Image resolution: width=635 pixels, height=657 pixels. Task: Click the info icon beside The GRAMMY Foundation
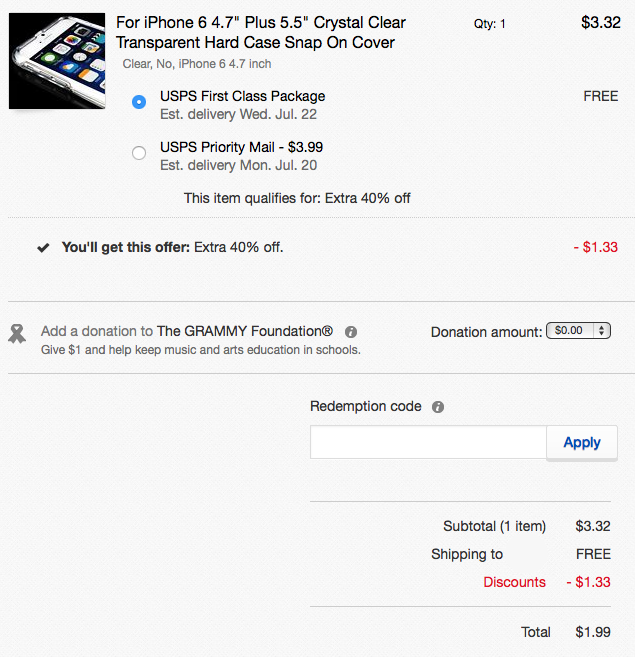(x=351, y=332)
